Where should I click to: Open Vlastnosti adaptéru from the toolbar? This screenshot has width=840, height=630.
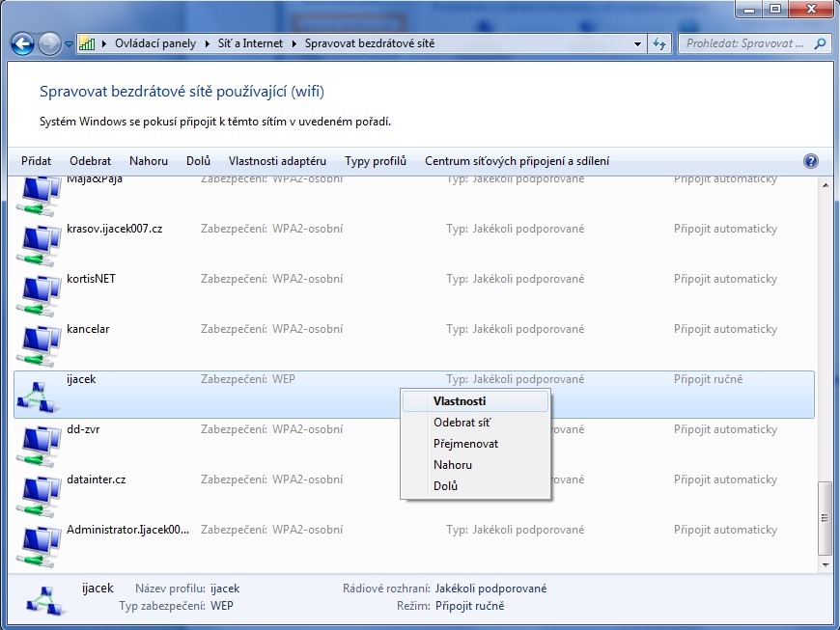[x=277, y=161]
